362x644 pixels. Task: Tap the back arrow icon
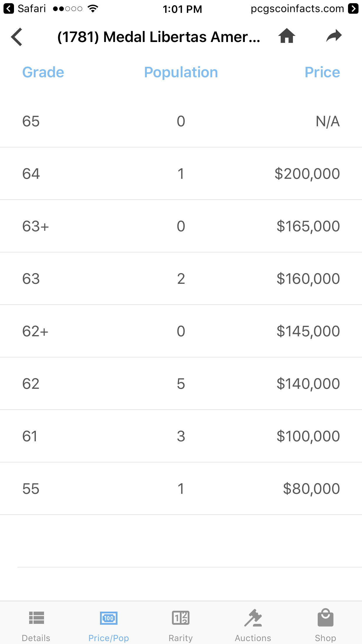[x=17, y=37]
